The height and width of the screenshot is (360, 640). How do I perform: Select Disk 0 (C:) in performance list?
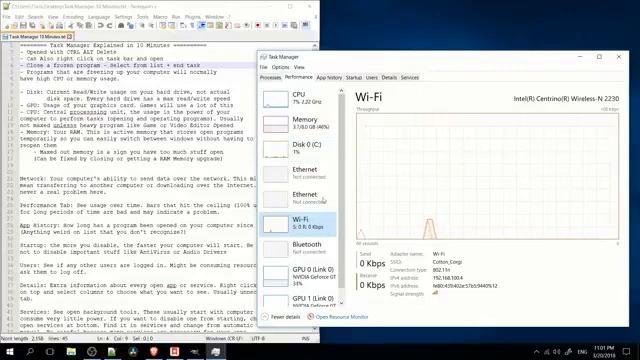click(x=298, y=149)
